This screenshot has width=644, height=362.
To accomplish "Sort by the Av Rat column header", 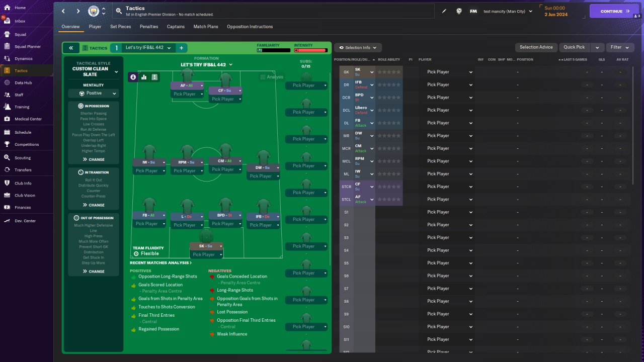I will [622, 59].
